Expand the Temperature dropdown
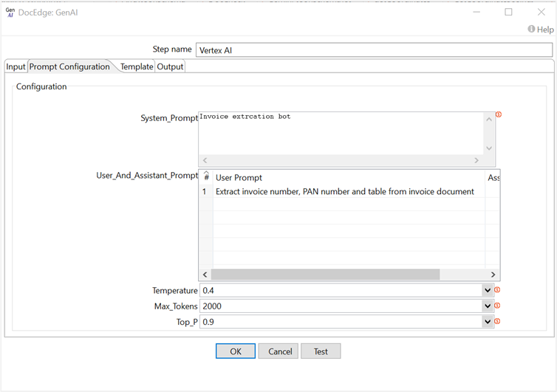Image resolution: width=557 pixels, height=392 pixels. (x=488, y=291)
